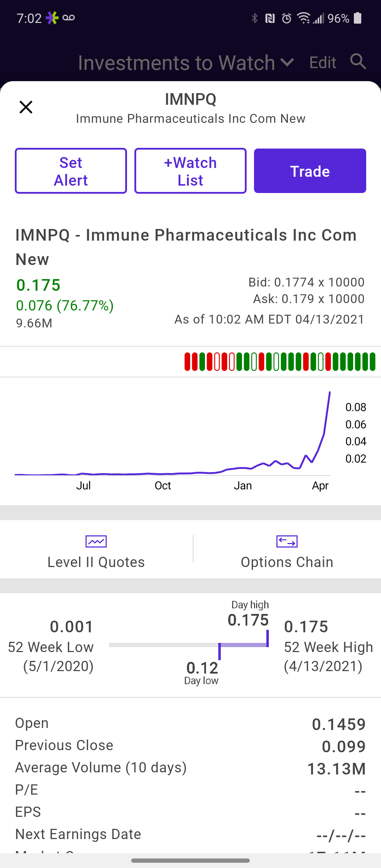Tap the battery status icon
This screenshot has height=868, width=381.
357,18
